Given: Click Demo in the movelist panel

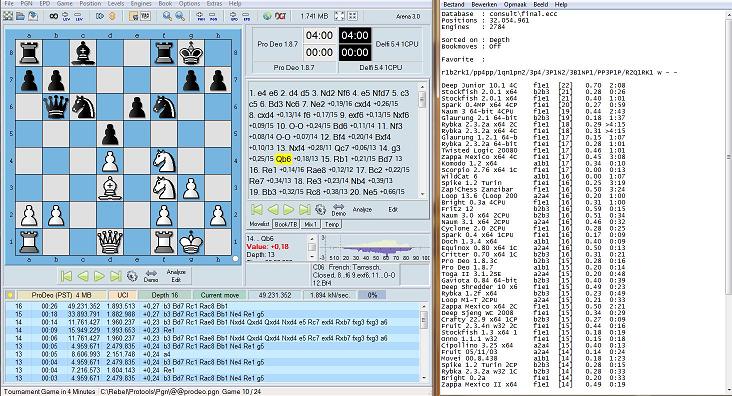Looking at the screenshot, I should click(338, 210).
